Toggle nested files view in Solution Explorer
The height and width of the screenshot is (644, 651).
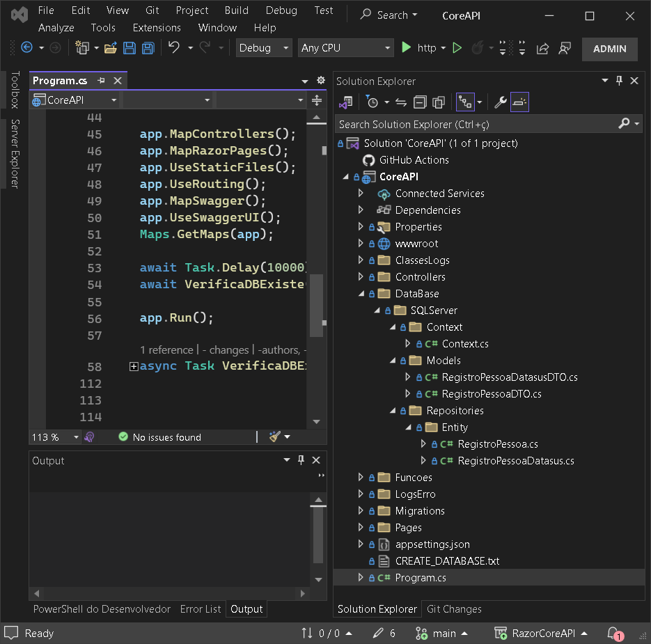(x=465, y=102)
